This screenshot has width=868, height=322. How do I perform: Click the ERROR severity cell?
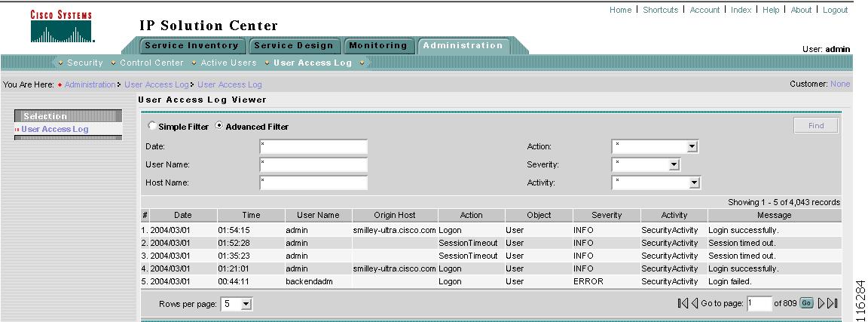(x=588, y=281)
